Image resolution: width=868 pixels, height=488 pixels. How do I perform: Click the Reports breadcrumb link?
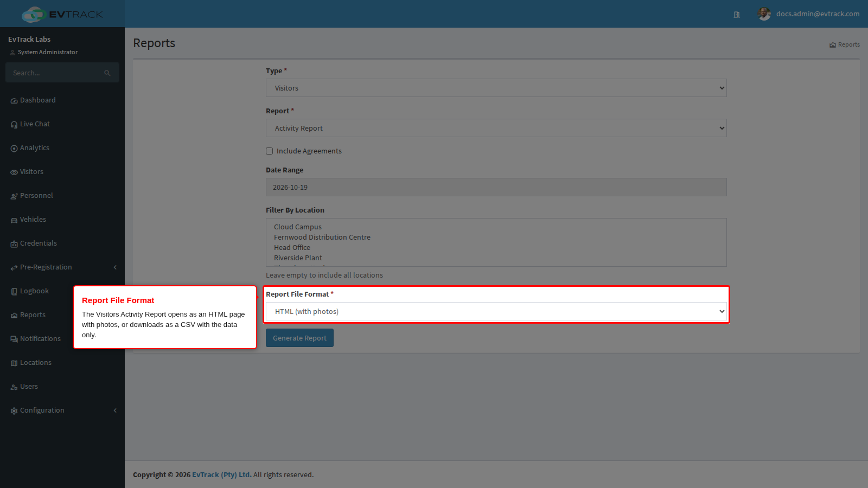coord(845,45)
